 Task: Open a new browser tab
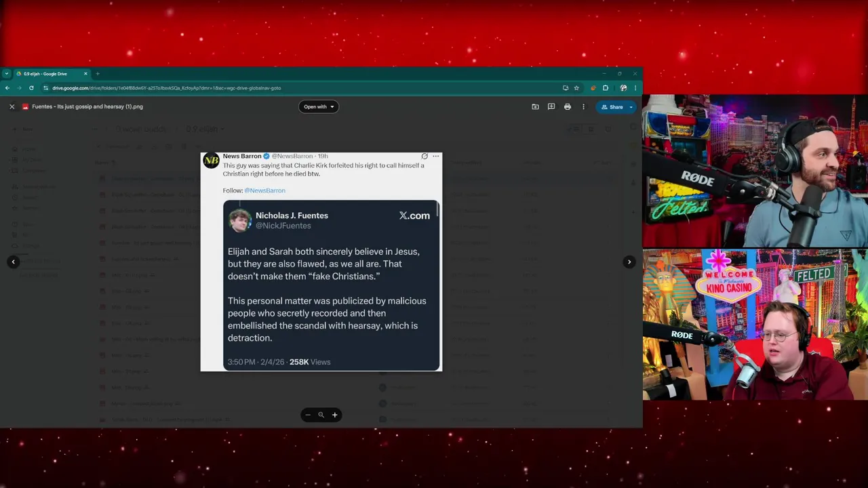pyautogui.click(x=98, y=74)
